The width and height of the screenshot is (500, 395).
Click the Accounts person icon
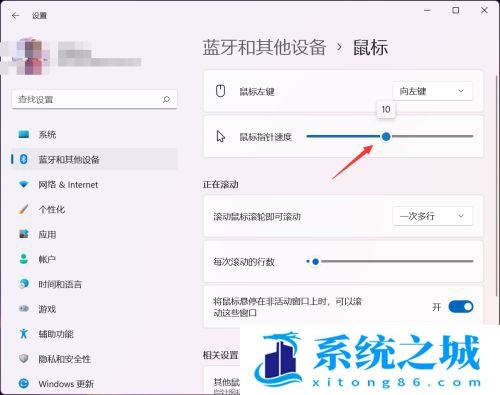coord(24,259)
